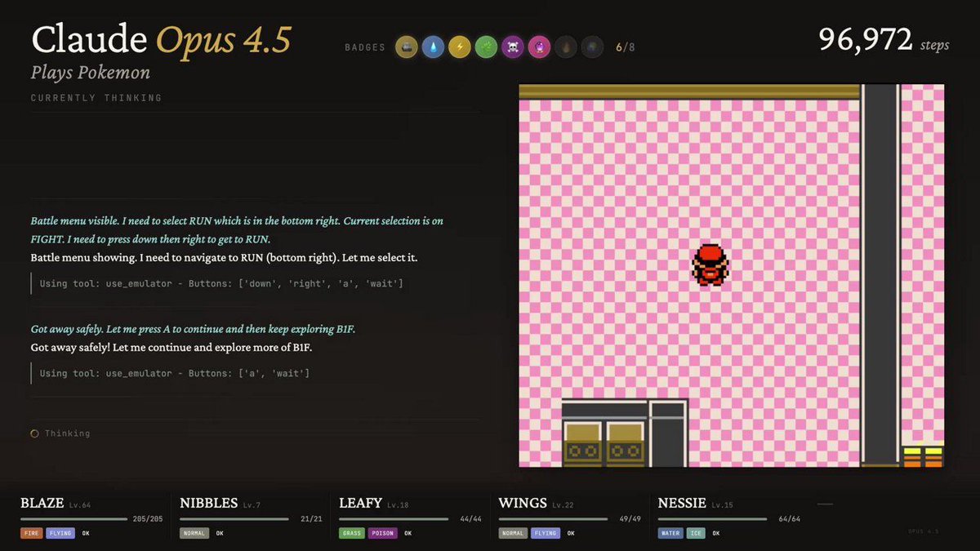The height and width of the screenshot is (551, 980).
Task: Click WINGS' NORMAL type tag
Action: (514, 533)
